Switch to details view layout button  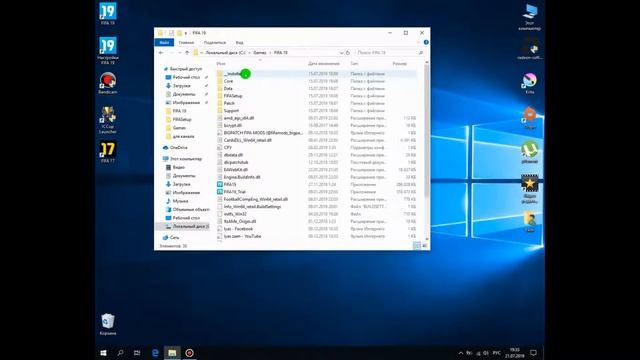pos(417,245)
